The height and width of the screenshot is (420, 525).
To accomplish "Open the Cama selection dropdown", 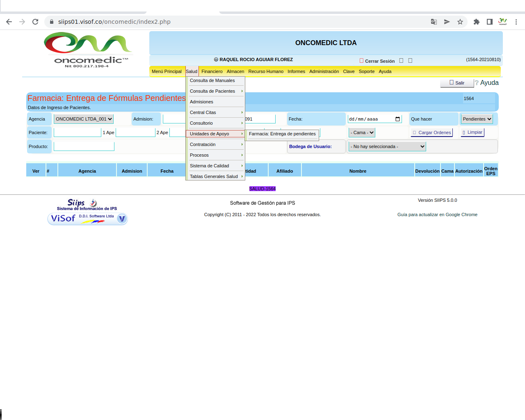I will pyautogui.click(x=362, y=133).
